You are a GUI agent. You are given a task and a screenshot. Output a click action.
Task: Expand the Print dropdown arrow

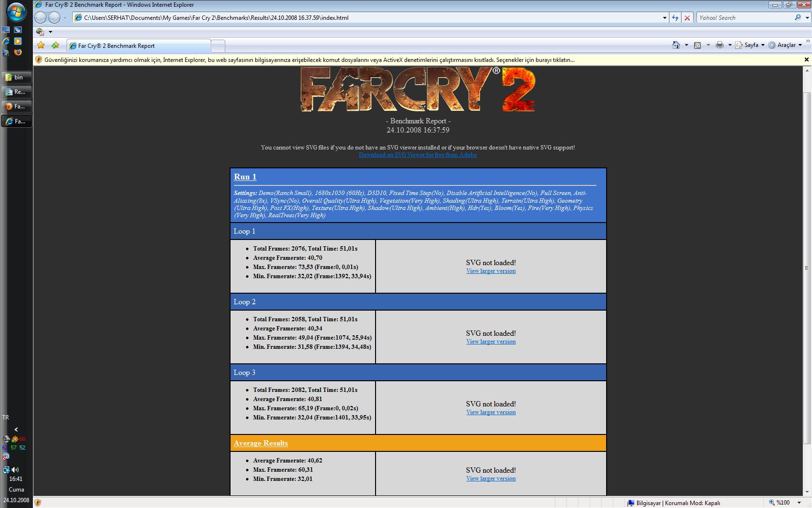[730, 45]
